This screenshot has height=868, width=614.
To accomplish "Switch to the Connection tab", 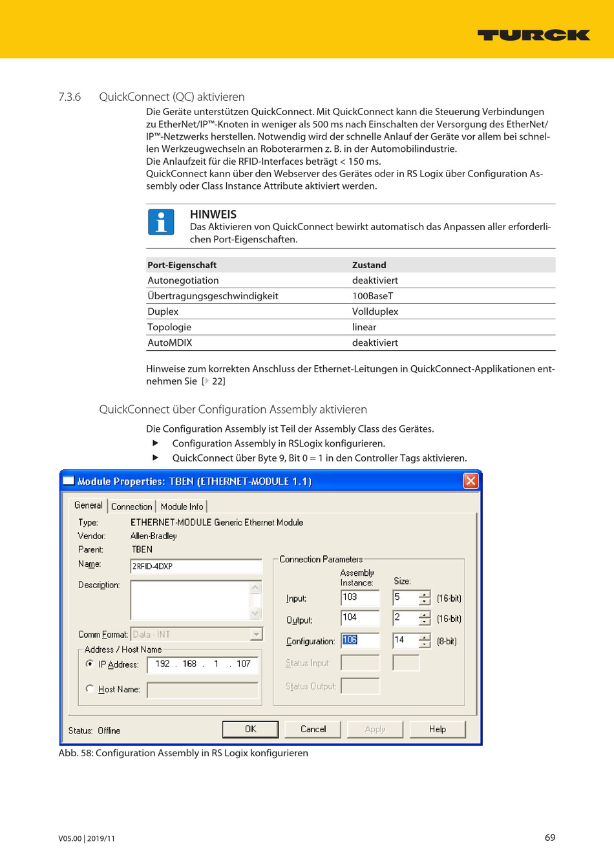I will pyautogui.click(x=132, y=507).
